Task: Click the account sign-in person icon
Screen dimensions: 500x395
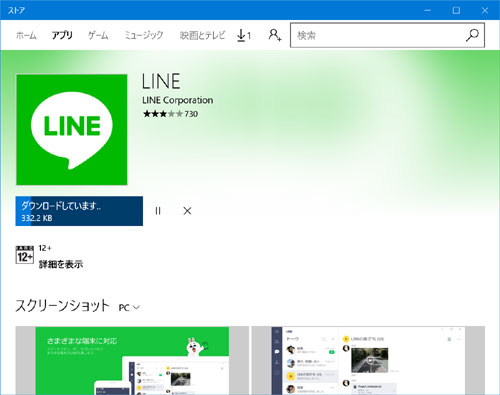Action: tap(275, 35)
